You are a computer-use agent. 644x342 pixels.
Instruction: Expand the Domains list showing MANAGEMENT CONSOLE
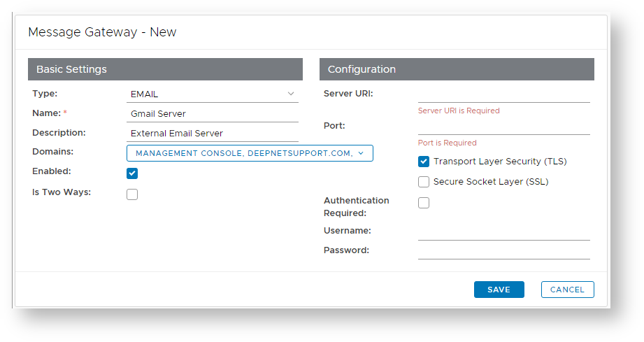pos(245,153)
